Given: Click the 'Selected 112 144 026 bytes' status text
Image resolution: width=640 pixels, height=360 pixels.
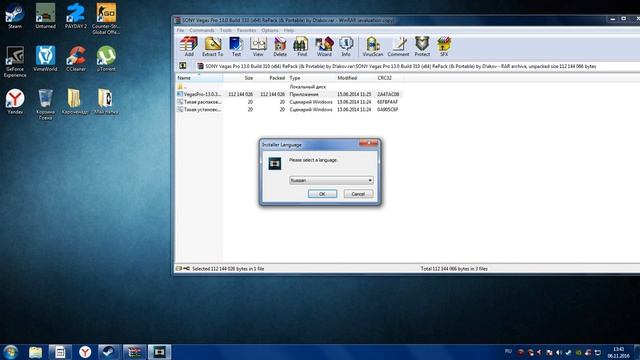Looking at the screenshot, I should [x=228, y=269].
